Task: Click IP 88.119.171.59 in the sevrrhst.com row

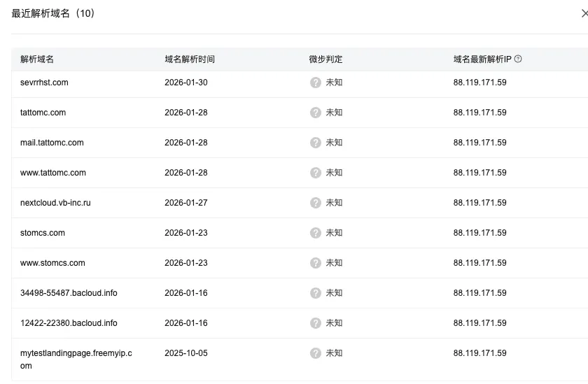Action: click(x=479, y=83)
